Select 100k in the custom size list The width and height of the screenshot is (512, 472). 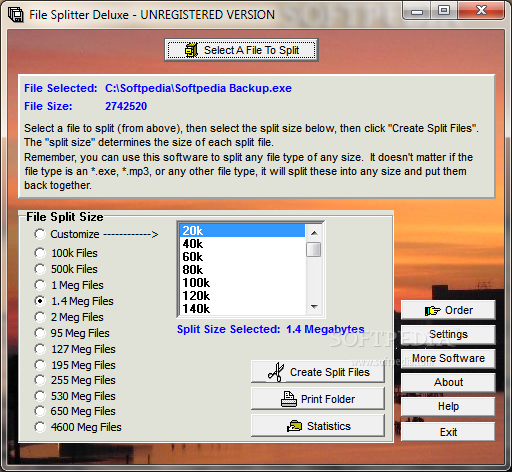point(242,283)
